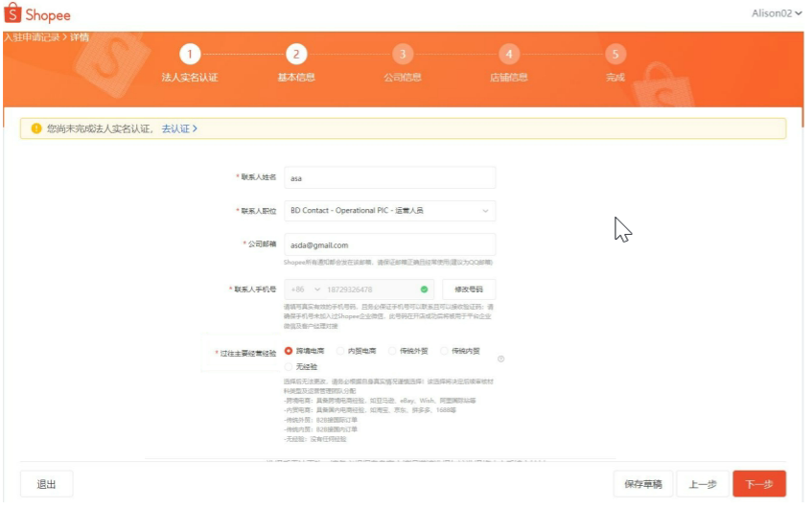
Task: Click the Shopee logo icon
Action: tap(13, 14)
